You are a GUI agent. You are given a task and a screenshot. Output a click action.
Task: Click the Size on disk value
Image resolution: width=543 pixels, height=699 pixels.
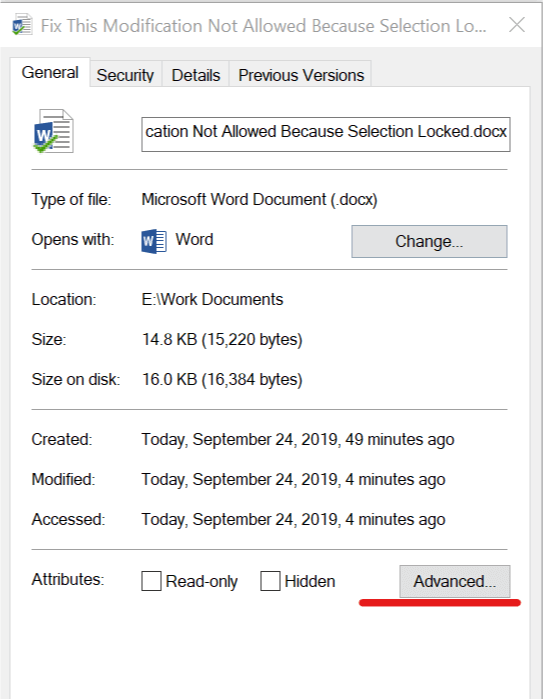point(222,379)
